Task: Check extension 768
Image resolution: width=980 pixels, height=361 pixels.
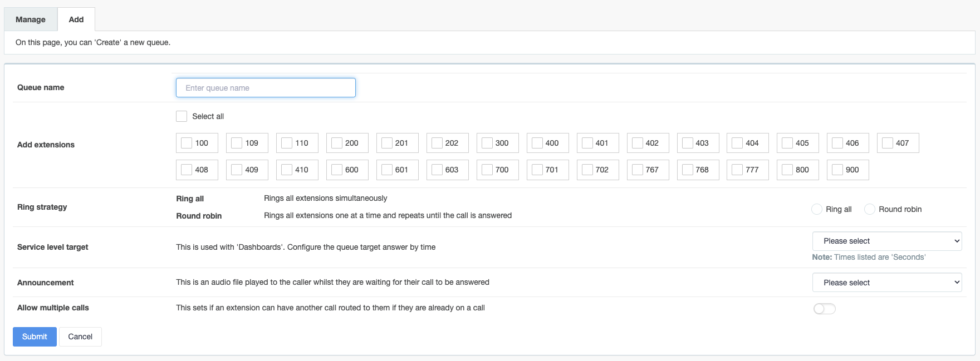Action: click(688, 170)
